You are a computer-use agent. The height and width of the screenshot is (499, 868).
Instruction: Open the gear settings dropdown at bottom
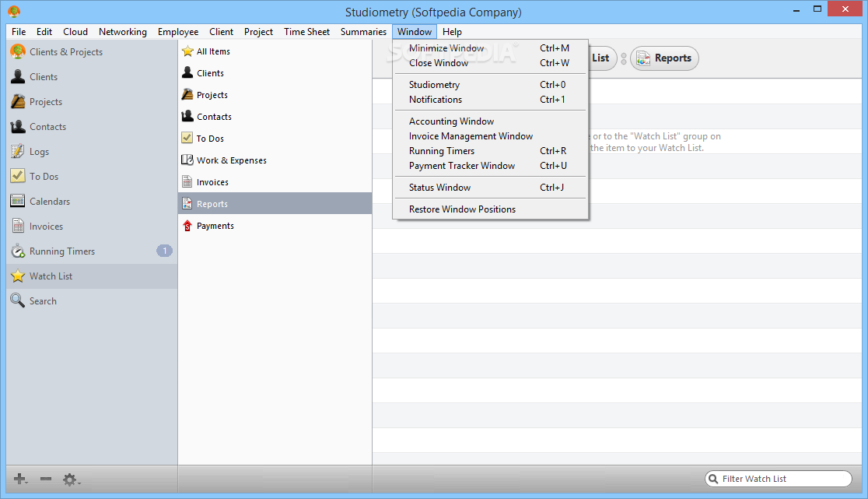72,480
